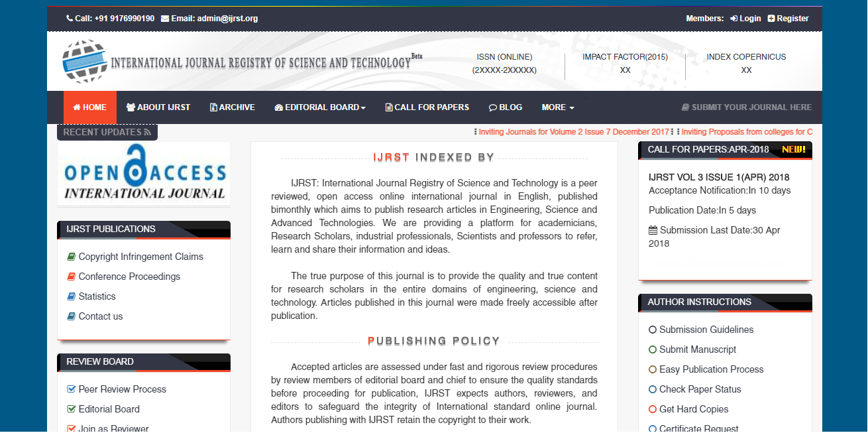Click the red book icon for Conference Proceedings

click(x=72, y=277)
